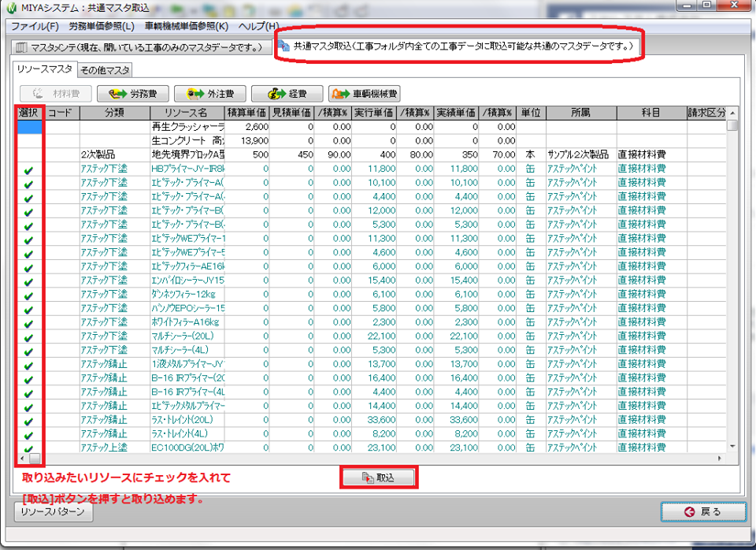Click the 13,900 積算単価 value
The width and height of the screenshot is (756, 550).
click(x=246, y=140)
